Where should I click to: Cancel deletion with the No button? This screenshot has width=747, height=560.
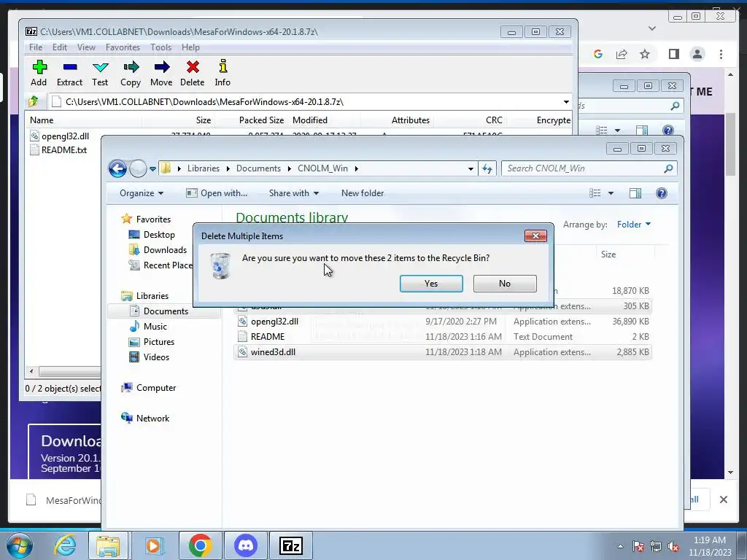coord(505,284)
